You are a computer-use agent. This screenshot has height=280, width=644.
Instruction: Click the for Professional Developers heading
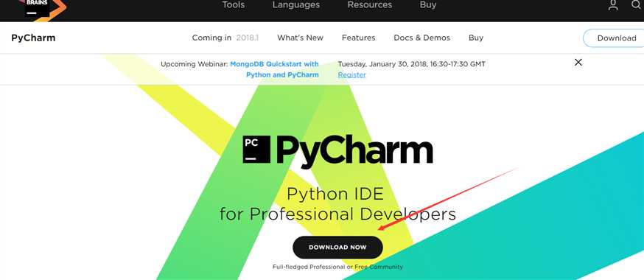click(x=337, y=214)
